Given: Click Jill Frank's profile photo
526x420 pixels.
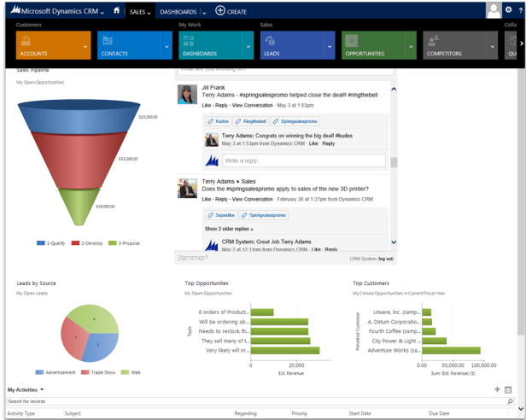Looking at the screenshot, I should coord(187,94).
